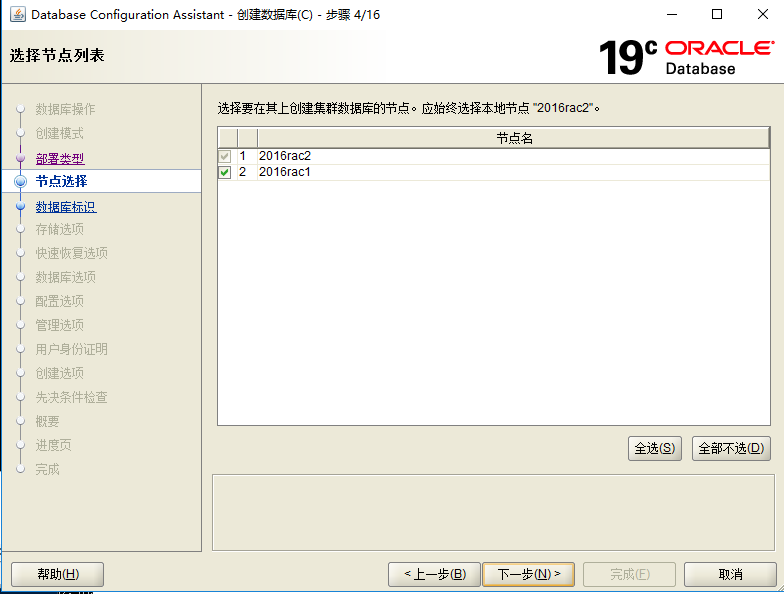Click the Java icon in title bar
784x594 pixels.
pos(17,15)
